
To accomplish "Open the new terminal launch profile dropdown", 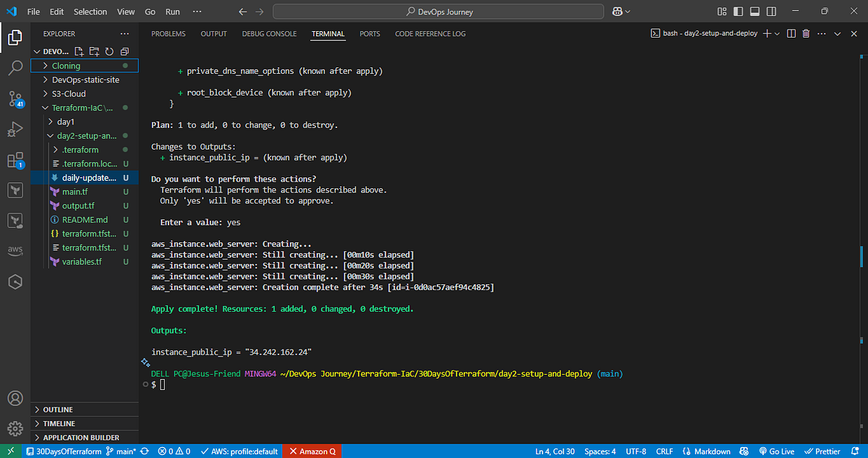I will click(777, 34).
